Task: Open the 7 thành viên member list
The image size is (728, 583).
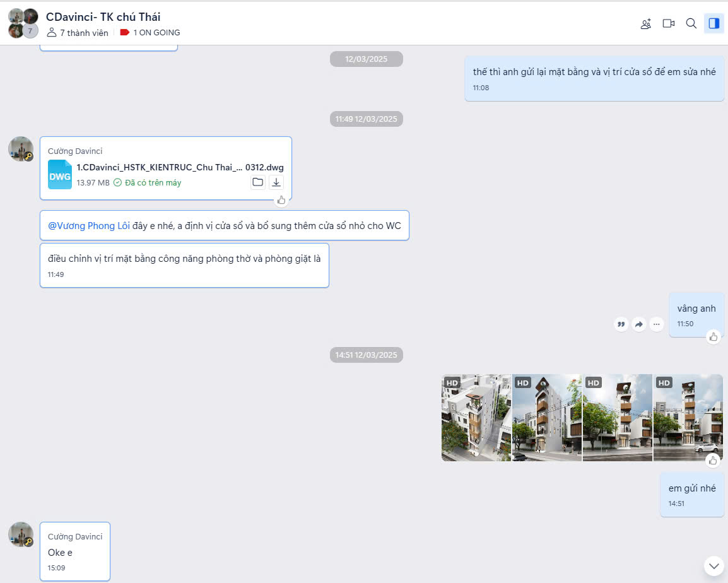Action: (x=78, y=33)
